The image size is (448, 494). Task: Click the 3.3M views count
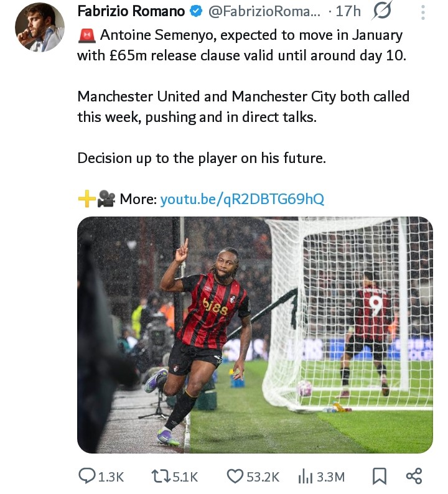click(330, 477)
